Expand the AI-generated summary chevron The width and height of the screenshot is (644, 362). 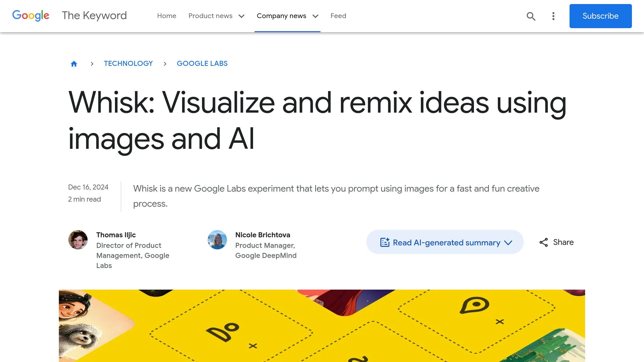pyautogui.click(x=508, y=243)
